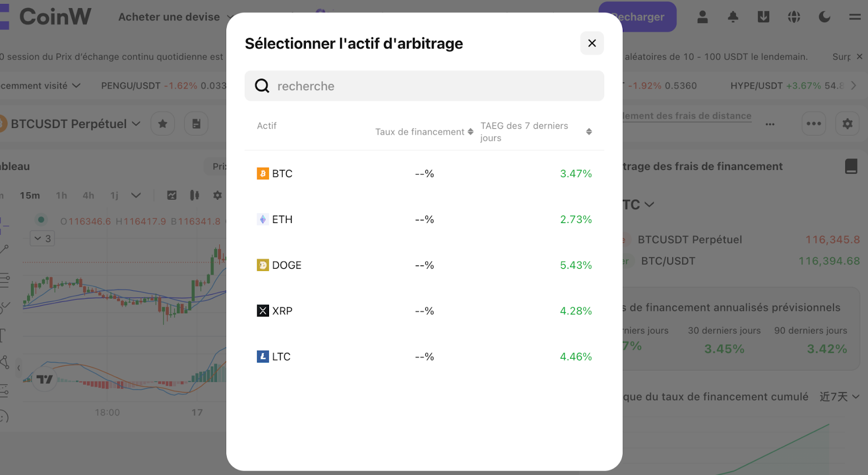Toggle dark mode moon icon
Viewport: 868px width, 475px height.
[x=825, y=17]
